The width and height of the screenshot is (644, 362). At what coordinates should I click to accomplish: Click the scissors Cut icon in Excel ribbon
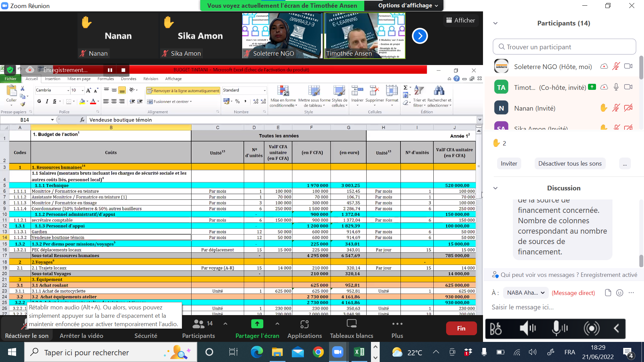pyautogui.click(x=22, y=88)
